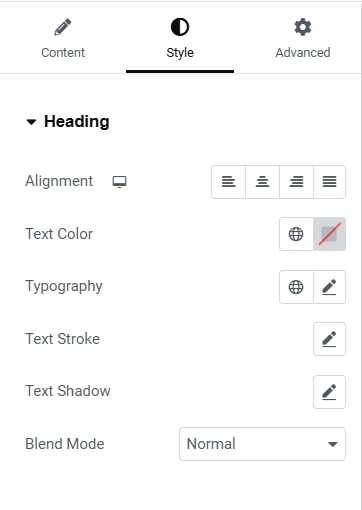Edit Typography settings with pencil icon
This screenshot has height=510, width=362.
[x=329, y=287]
